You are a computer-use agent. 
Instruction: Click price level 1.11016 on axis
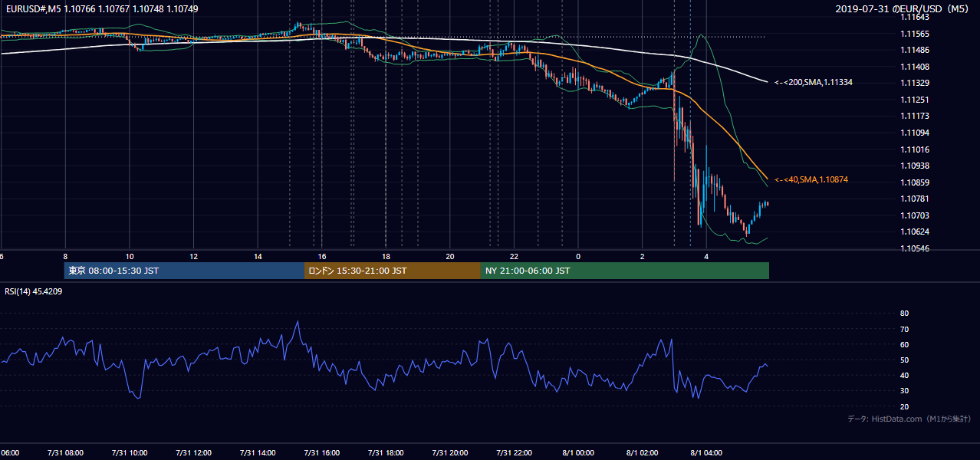914,149
